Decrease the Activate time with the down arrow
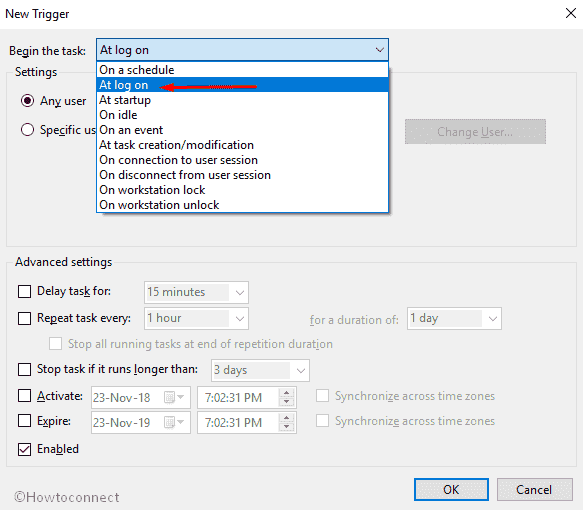Viewport: 583px width, 510px height. [286, 402]
